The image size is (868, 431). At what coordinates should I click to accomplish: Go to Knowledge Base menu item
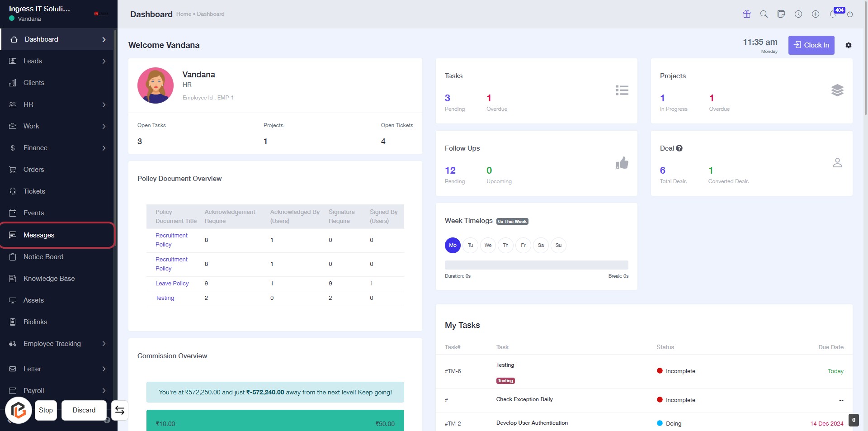(x=49, y=279)
